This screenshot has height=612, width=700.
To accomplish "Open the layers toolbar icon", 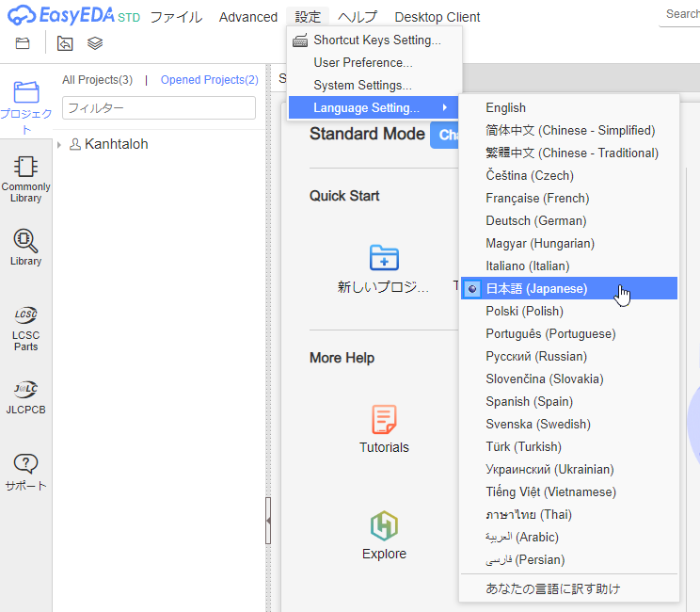I will 95,43.
